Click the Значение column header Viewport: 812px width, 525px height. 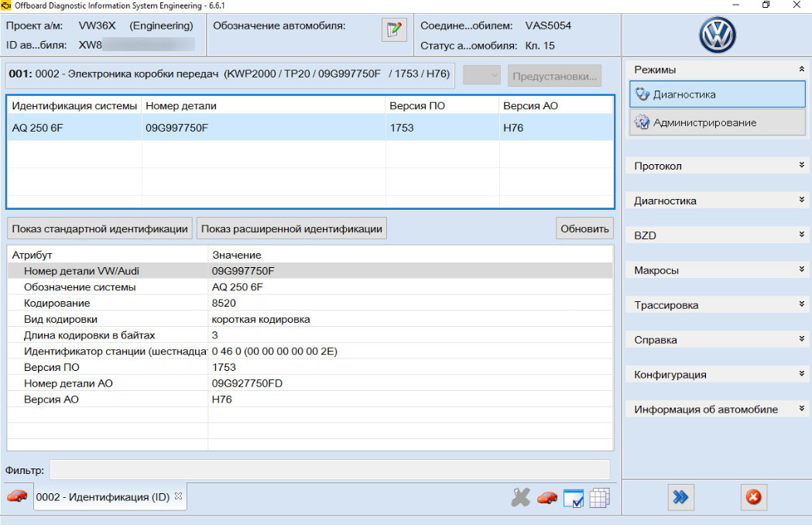click(410, 255)
